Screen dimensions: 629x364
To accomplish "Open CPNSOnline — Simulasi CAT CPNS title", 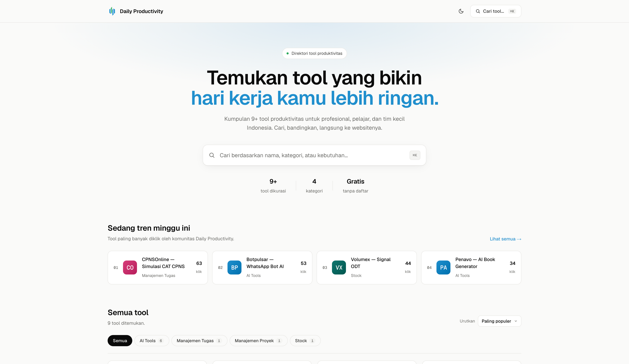I will tap(163, 263).
